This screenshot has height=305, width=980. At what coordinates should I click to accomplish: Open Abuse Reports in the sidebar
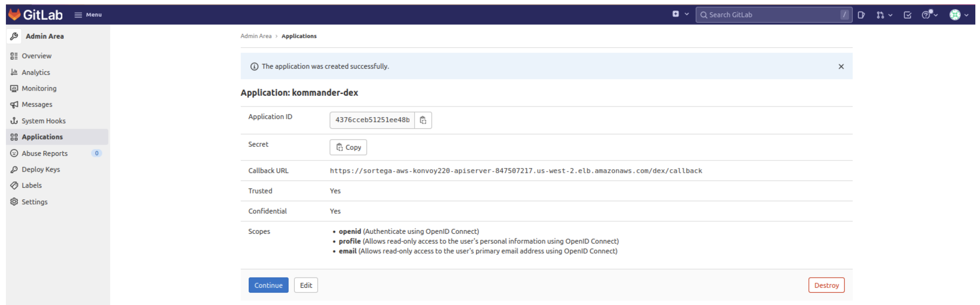point(44,154)
